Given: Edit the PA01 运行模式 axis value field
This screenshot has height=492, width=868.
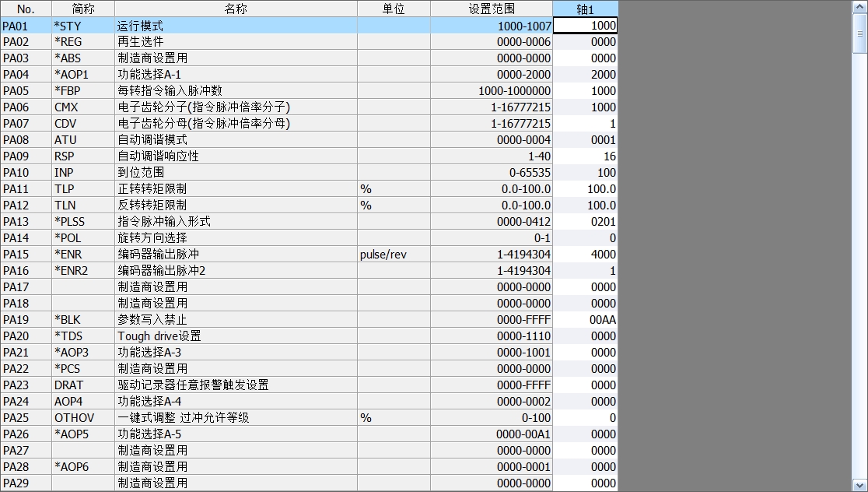Looking at the screenshot, I should (x=586, y=25).
